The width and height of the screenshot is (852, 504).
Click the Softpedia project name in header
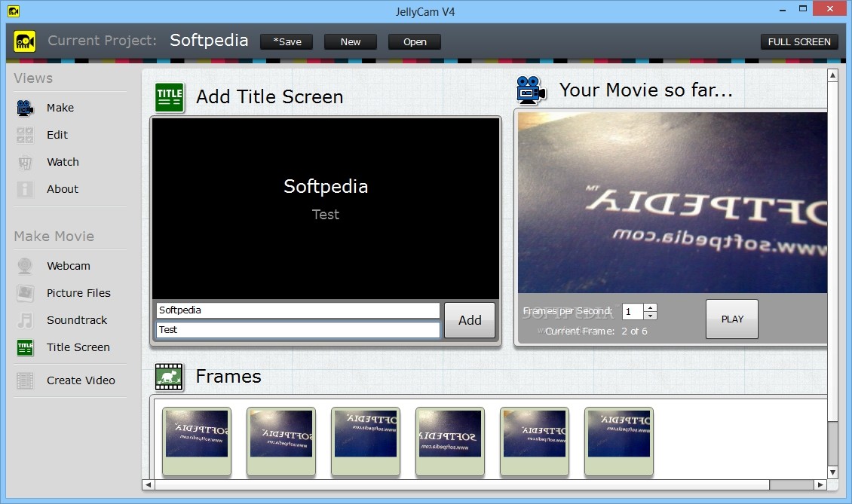(209, 41)
